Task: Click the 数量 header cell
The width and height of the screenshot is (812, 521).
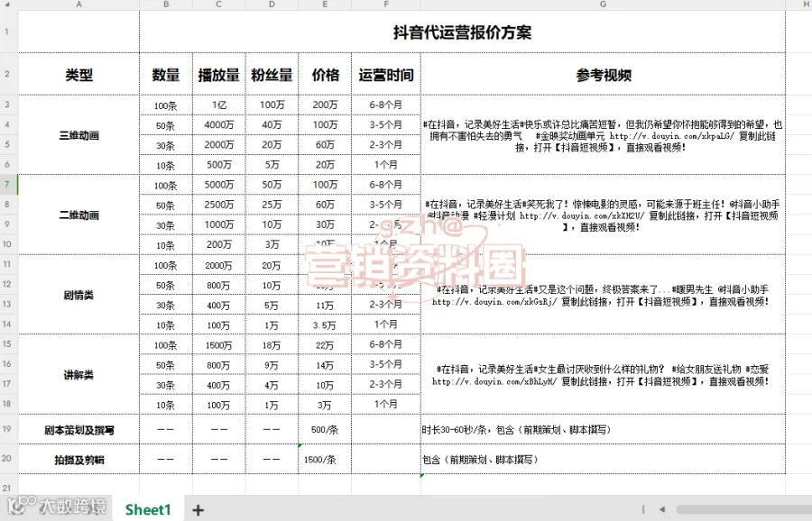Action: [x=166, y=74]
